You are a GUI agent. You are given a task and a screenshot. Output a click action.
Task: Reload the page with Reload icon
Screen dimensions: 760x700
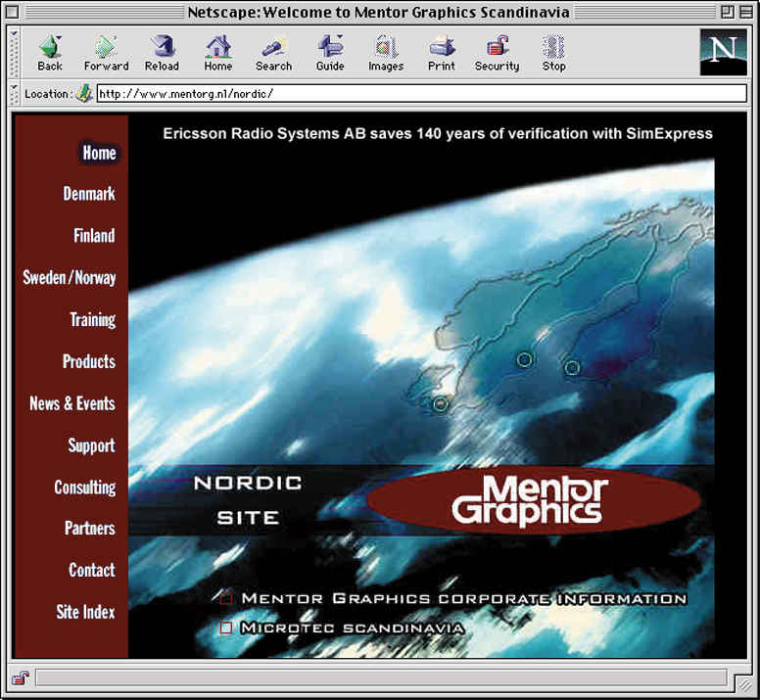pyautogui.click(x=162, y=47)
